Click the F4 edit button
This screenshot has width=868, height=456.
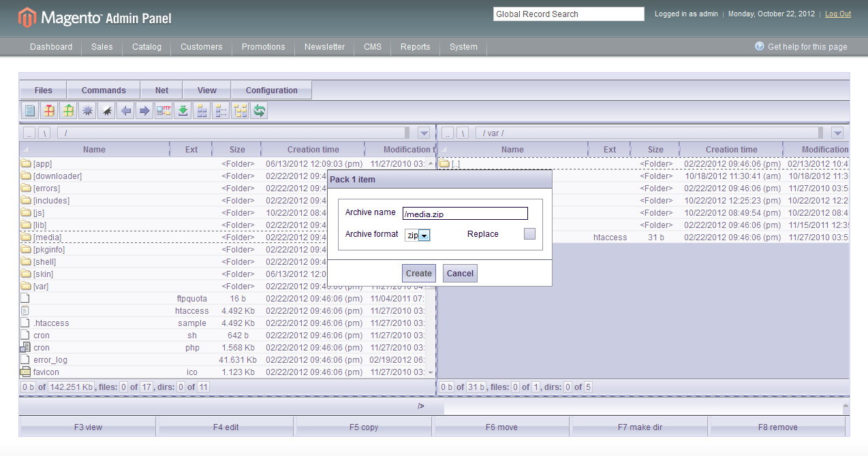pyautogui.click(x=226, y=427)
